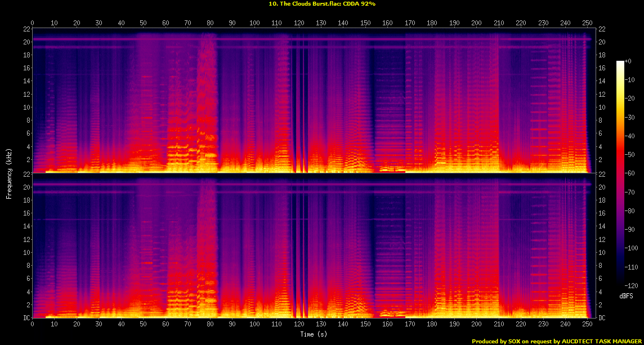Image resolution: width=644 pixels, height=345 pixels.
Task: Click the 200 mark on the bottom time axis
Action: tap(476, 324)
